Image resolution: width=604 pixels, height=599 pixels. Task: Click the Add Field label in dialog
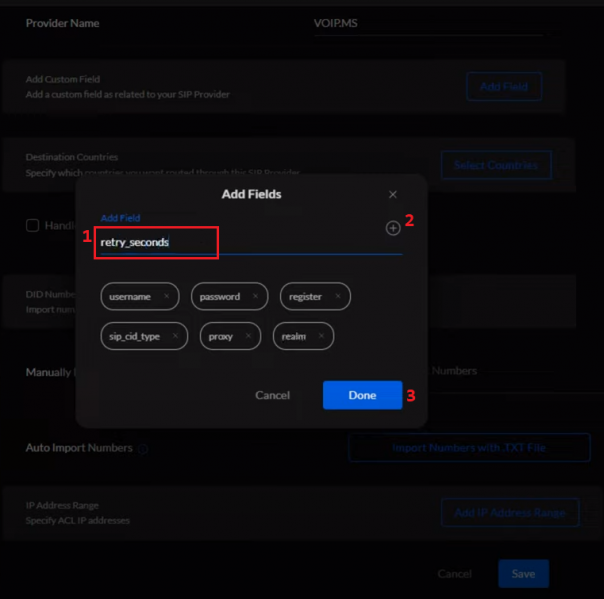coord(120,218)
